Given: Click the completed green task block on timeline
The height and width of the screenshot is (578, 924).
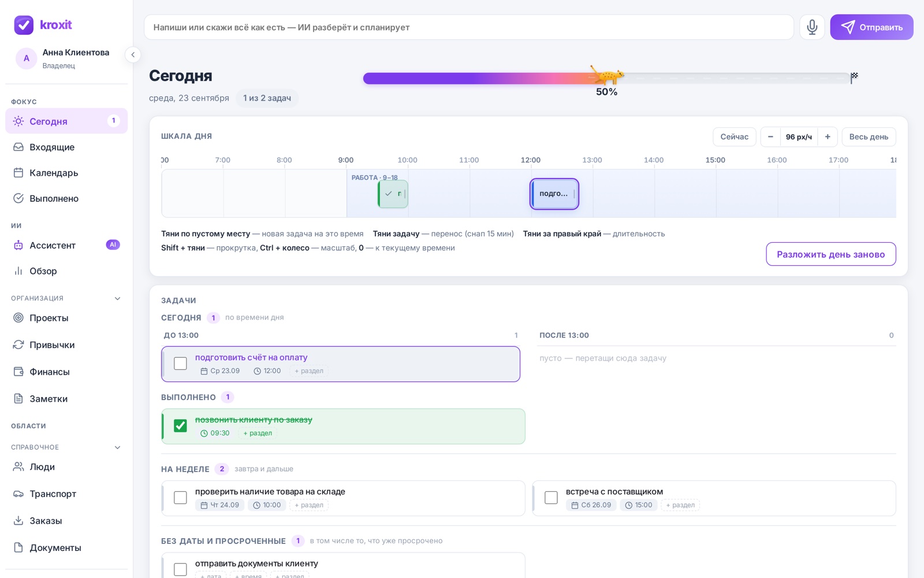Looking at the screenshot, I should tap(393, 194).
